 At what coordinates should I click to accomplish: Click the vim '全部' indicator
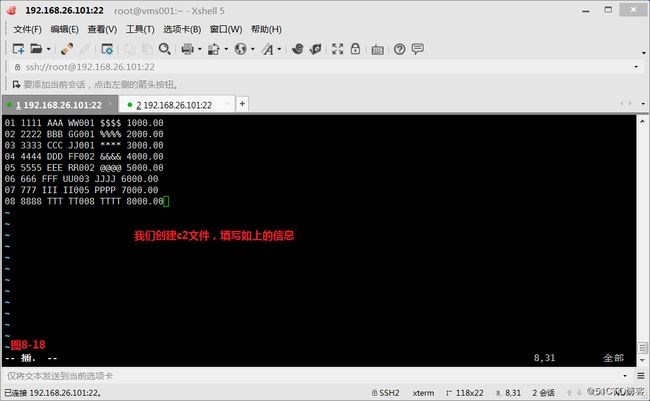click(614, 358)
